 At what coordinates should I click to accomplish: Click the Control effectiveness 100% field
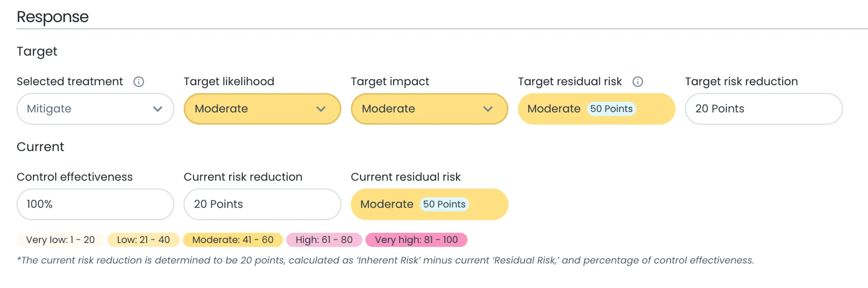pyautogui.click(x=95, y=204)
